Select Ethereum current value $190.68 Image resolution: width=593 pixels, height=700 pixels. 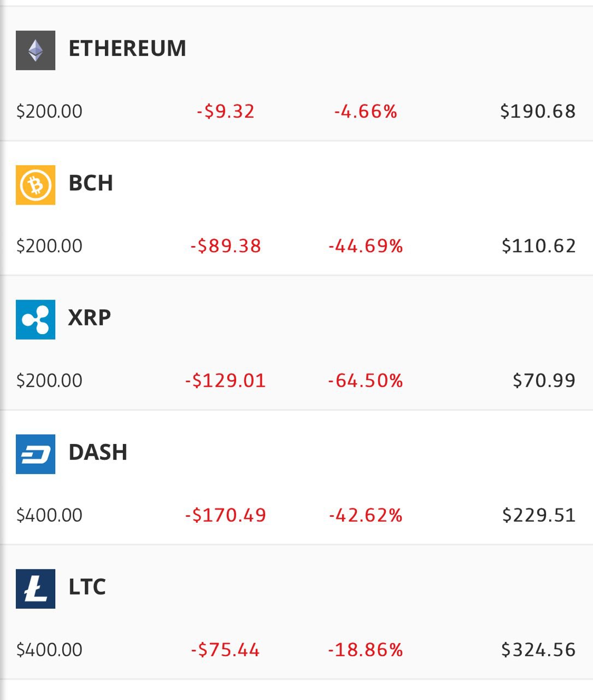538,112
